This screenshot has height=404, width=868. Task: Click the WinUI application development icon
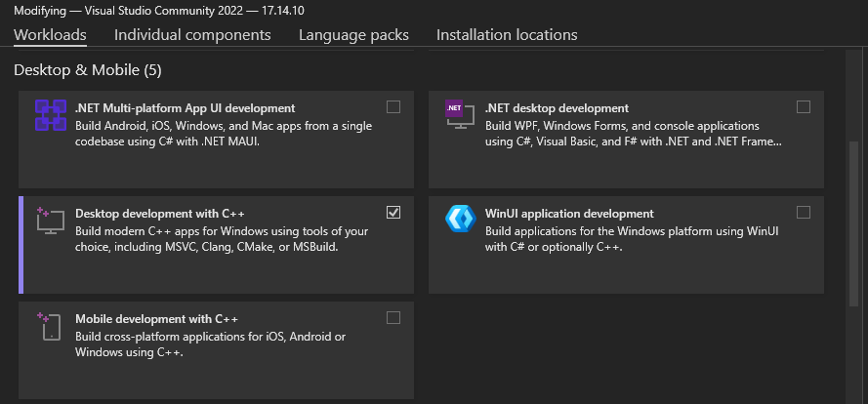tap(461, 219)
